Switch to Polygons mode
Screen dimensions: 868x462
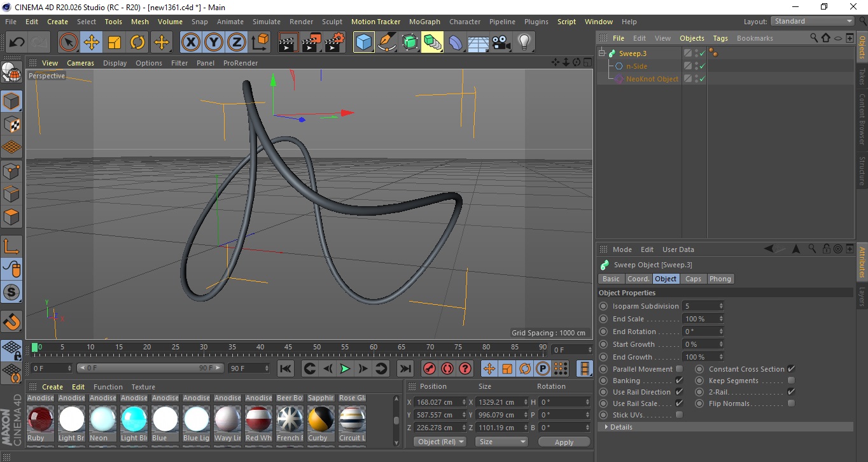[x=12, y=216]
